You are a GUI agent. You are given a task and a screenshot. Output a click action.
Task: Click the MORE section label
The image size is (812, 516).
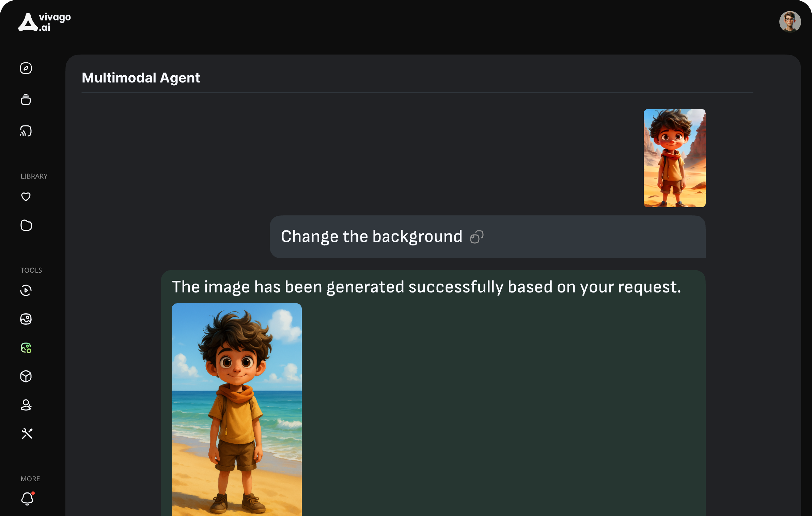tap(30, 479)
